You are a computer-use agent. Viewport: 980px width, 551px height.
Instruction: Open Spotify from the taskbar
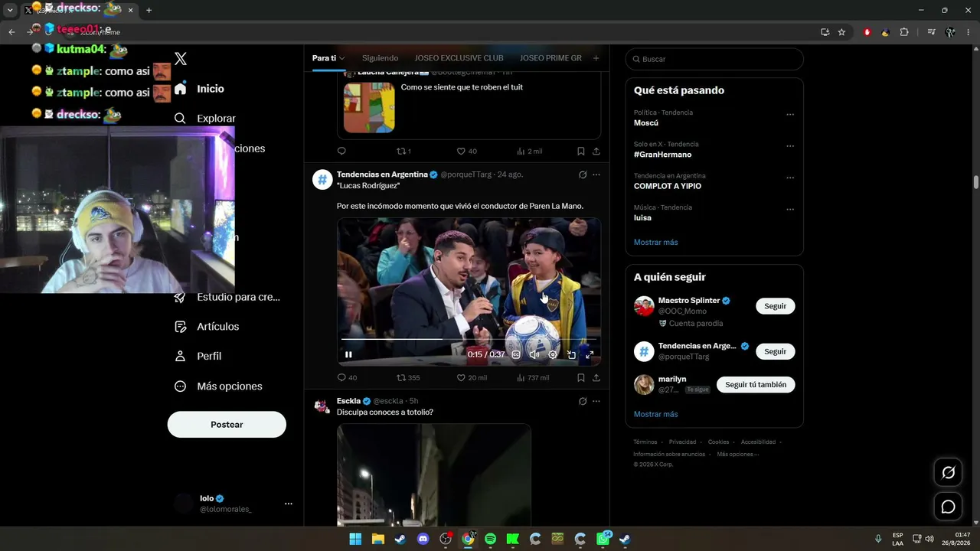coord(490,539)
